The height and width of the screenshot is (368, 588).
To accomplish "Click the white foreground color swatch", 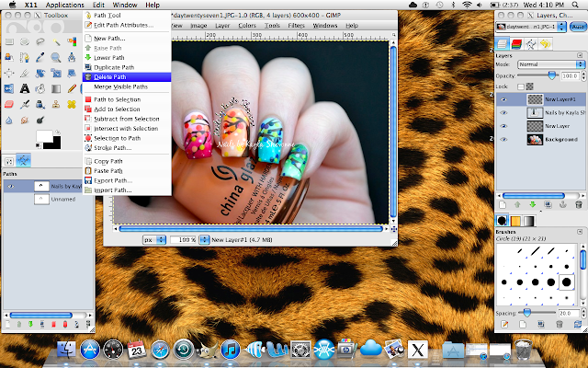I will coord(44,136).
